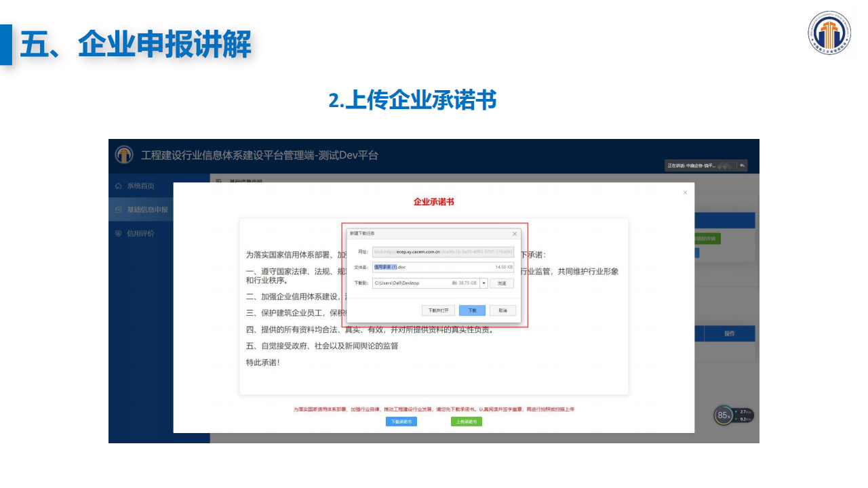Click the 14.50 KB file size text
The width and height of the screenshot is (868, 488).
[x=504, y=267]
